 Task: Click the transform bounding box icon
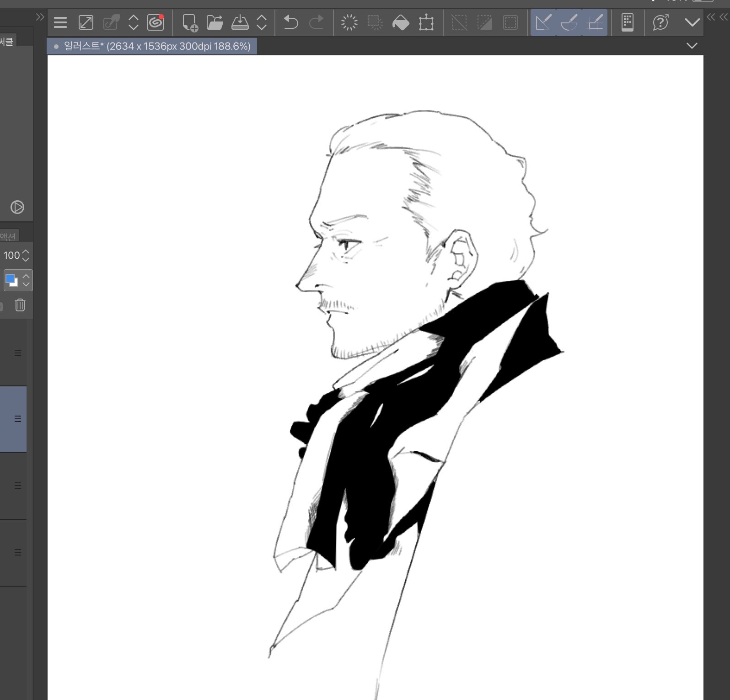426,22
